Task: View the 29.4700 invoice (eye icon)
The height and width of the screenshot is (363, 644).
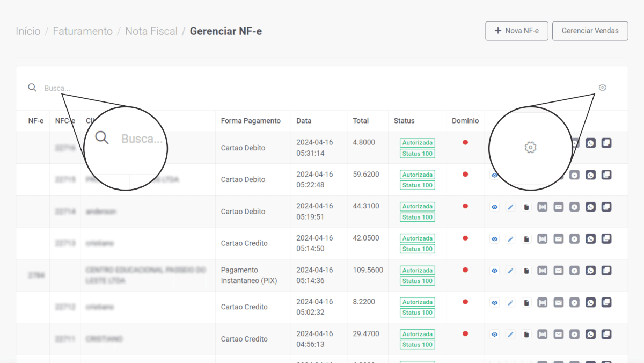Action: click(494, 335)
